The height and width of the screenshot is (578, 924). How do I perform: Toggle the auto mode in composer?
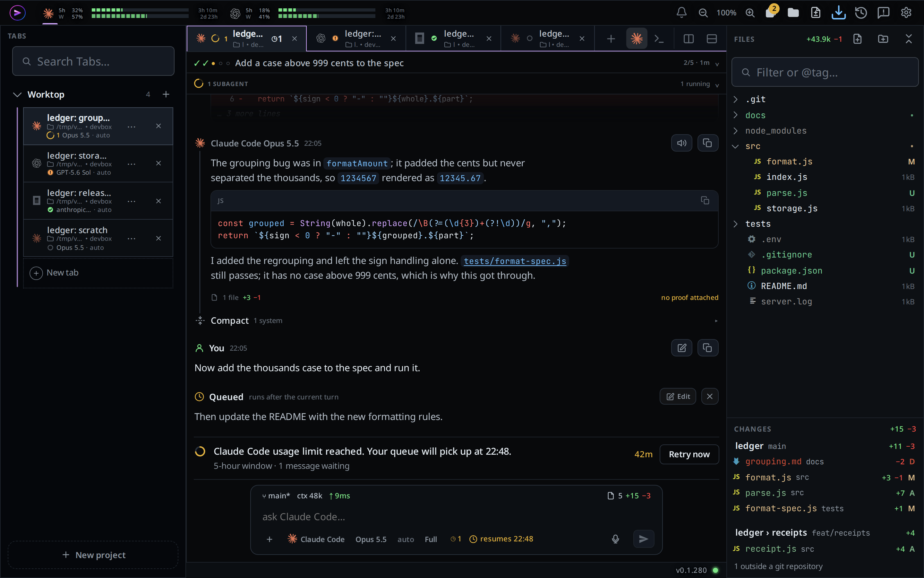(x=406, y=539)
